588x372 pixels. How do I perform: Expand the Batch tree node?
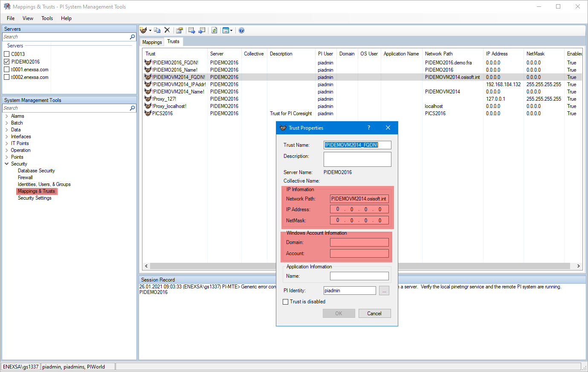(x=6, y=123)
